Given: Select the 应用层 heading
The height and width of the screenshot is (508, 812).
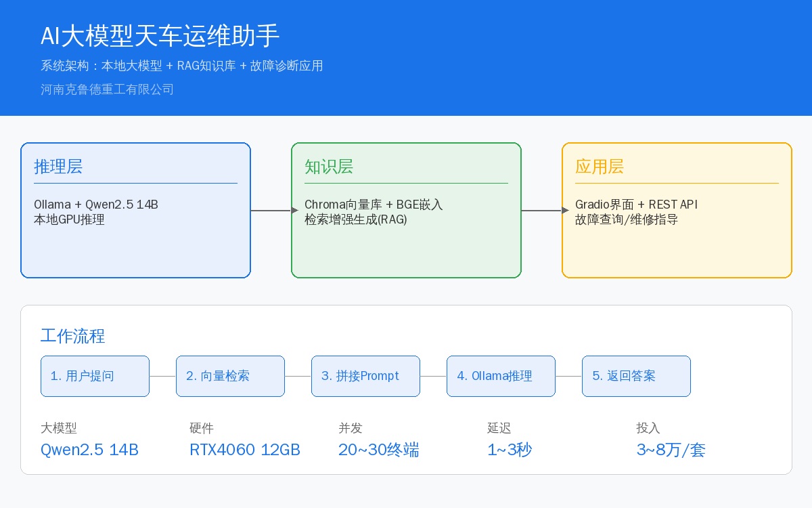Looking at the screenshot, I should [600, 167].
